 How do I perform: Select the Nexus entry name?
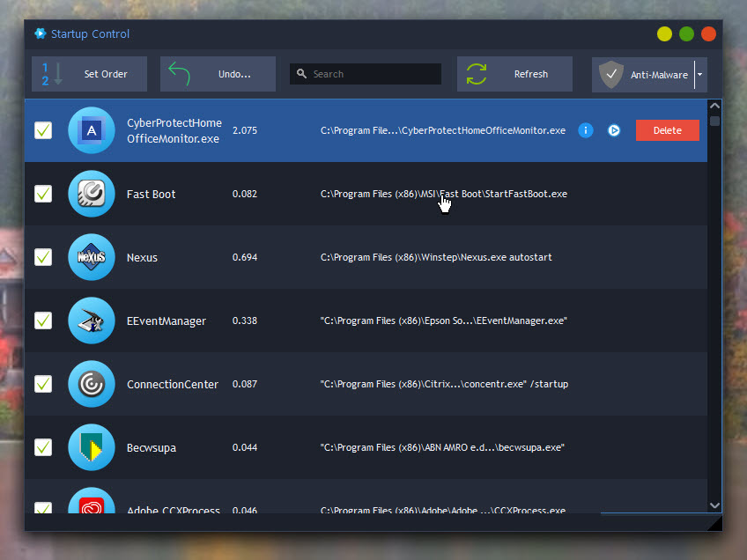click(142, 258)
